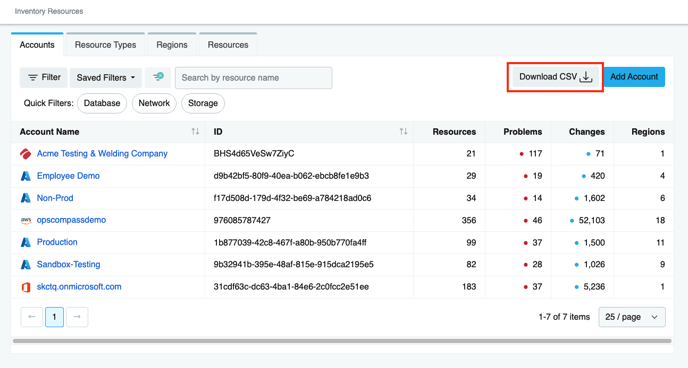Click the Azure icon beside Employee Demo
688x368 pixels.
point(26,176)
